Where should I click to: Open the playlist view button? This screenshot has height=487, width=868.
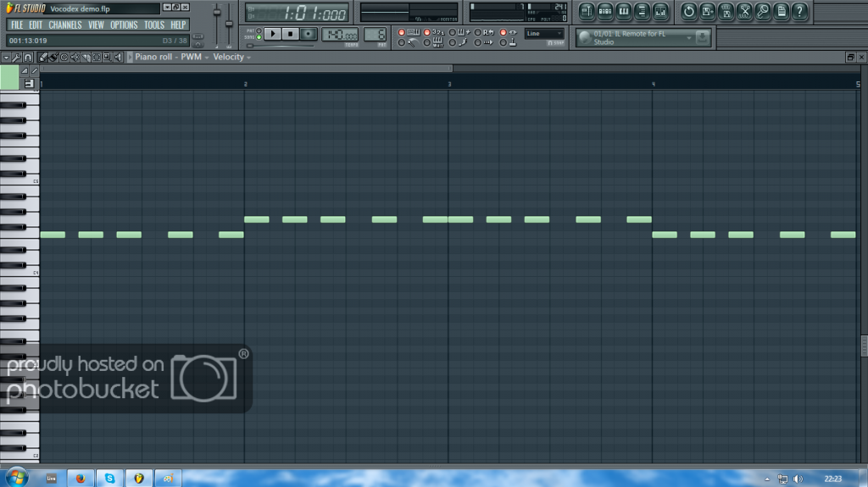click(x=587, y=11)
